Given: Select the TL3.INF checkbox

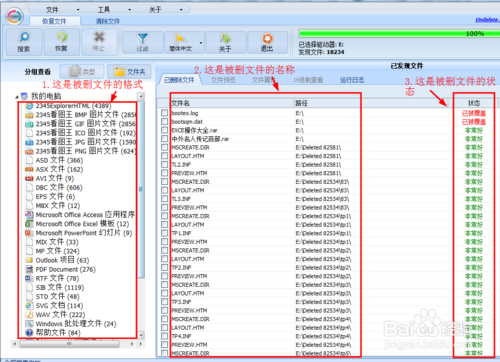Looking at the screenshot, I should pyautogui.click(x=164, y=199).
